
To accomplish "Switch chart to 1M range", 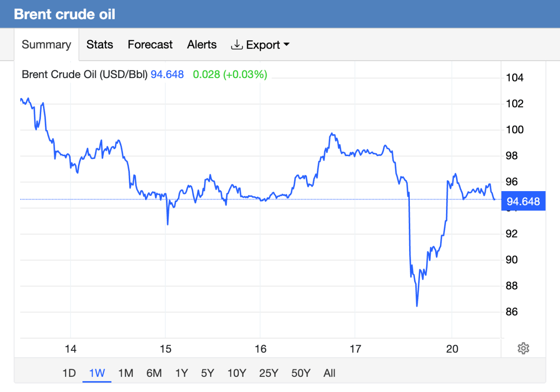I will 126,373.
